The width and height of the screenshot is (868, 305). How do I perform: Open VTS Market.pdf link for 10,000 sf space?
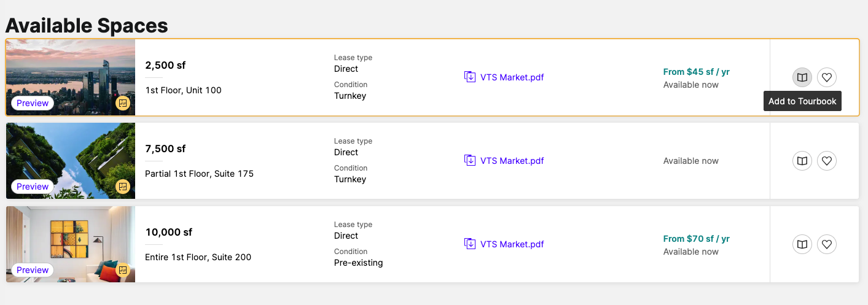tap(512, 244)
